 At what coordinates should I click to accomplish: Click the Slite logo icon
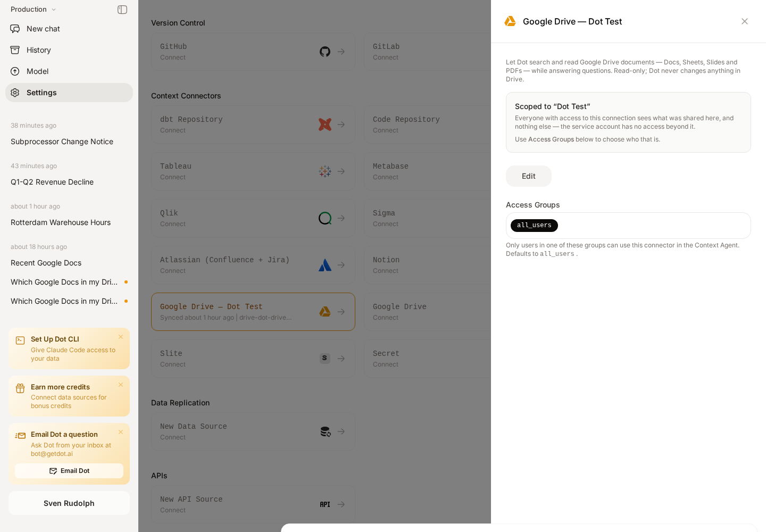325,359
